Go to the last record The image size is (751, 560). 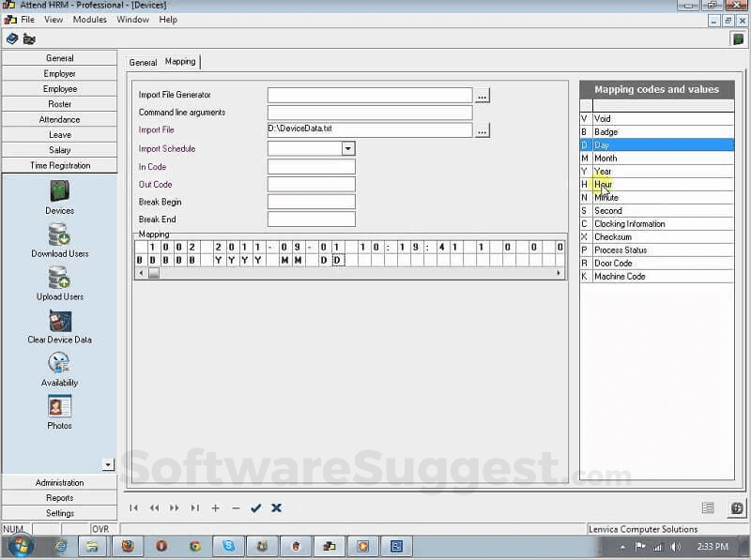click(194, 507)
